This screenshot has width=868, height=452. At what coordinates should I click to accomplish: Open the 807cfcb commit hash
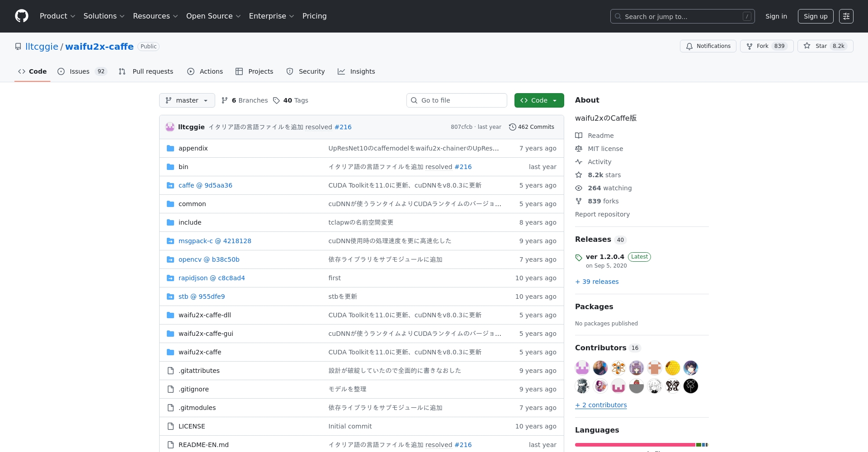click(x=461, y=127)
